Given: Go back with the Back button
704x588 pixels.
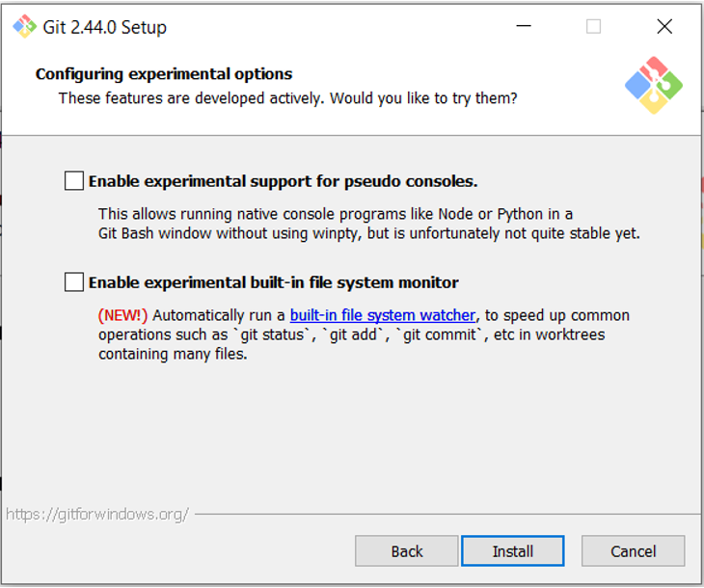Looking at the screenshot, I should point(406,551).
